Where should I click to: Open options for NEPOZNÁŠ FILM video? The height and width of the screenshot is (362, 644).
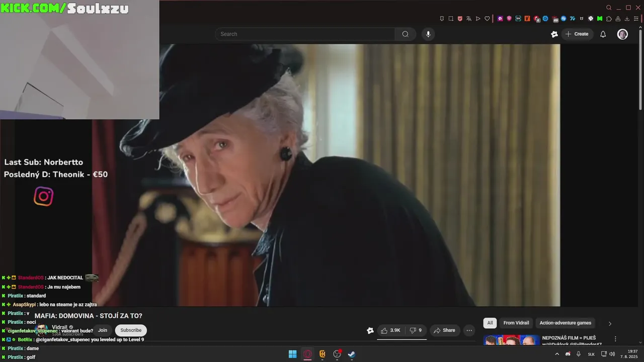click(x=615, y=339)
